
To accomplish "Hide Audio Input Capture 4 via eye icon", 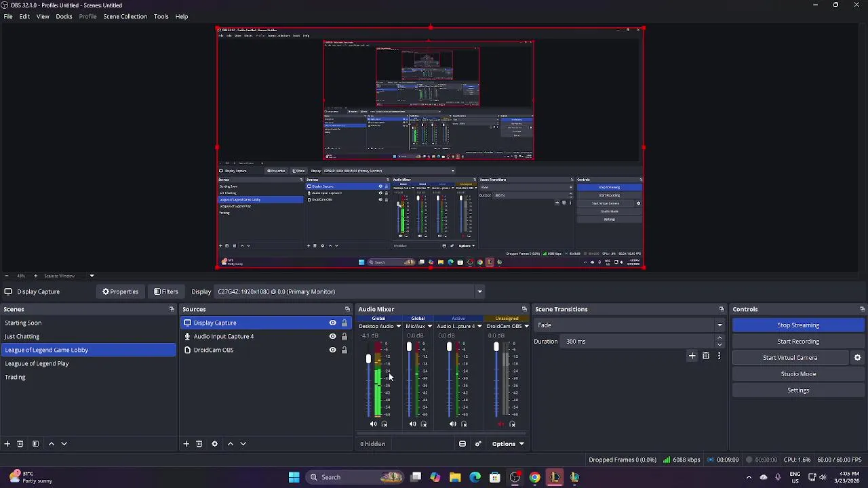I will [x=332, y=336].
